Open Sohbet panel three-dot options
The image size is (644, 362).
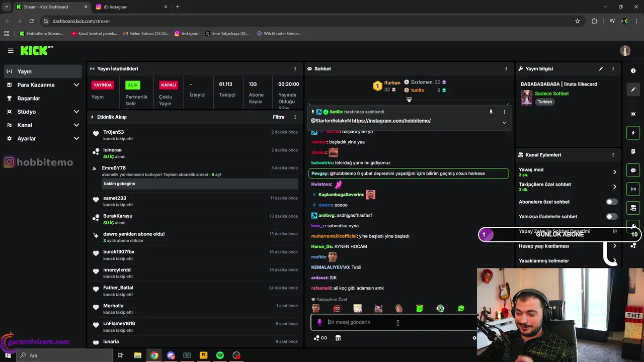[506, 68]
